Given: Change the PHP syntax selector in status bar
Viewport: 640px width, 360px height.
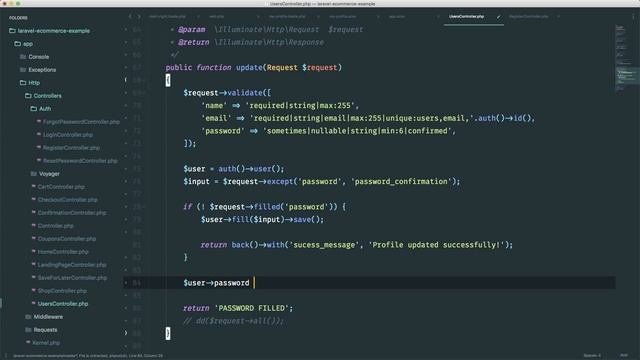Looking at the screenshot, I should click(x=624, y=356).
